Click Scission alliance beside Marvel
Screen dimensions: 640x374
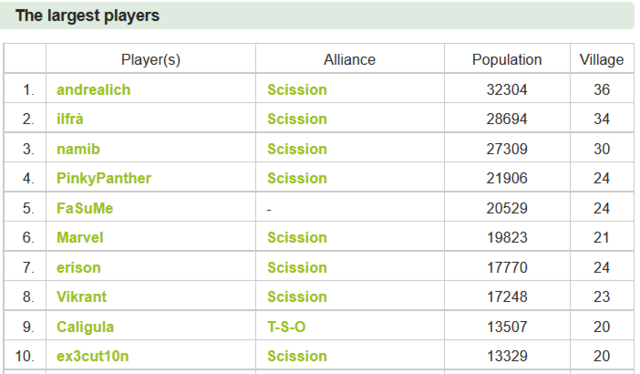click(x=297, y=238)
